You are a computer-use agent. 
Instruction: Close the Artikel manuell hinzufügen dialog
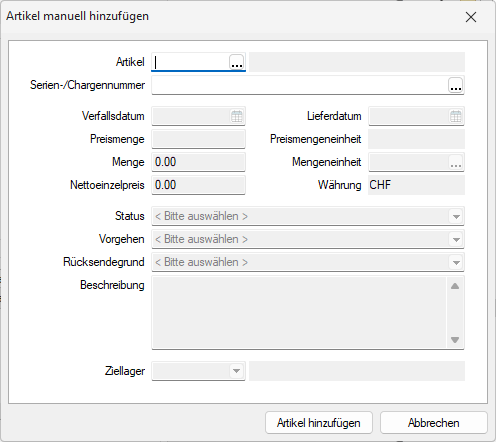(x=471, y=17)
